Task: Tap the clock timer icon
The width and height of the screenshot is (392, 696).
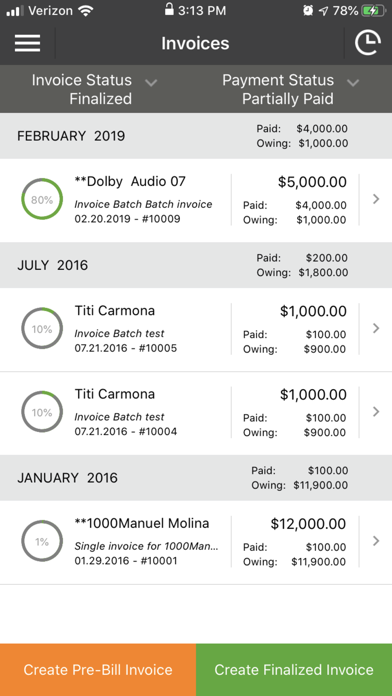Action: point(368,43)
